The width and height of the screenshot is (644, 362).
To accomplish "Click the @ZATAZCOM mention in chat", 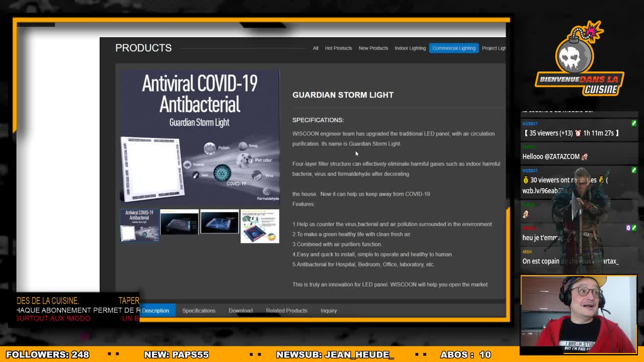I will tap(562, 156).
